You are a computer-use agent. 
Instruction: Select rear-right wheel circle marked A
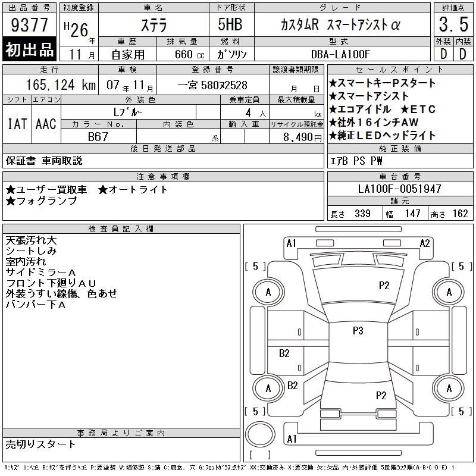449,389
